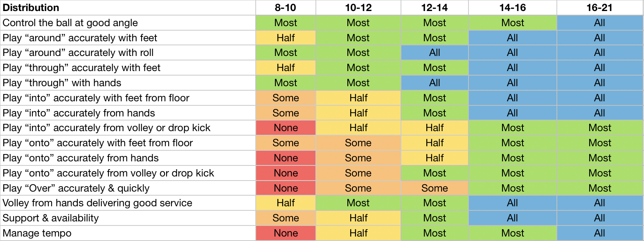Select the orange Some cell in 12-14 column
Viewport: 644px width, 241px height.
coord(435,188)
